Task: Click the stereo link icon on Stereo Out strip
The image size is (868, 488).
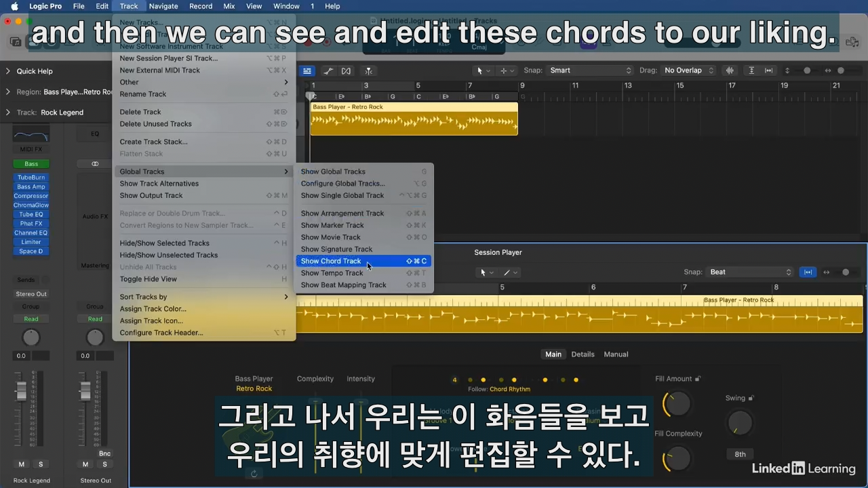Action: (95, 164)
